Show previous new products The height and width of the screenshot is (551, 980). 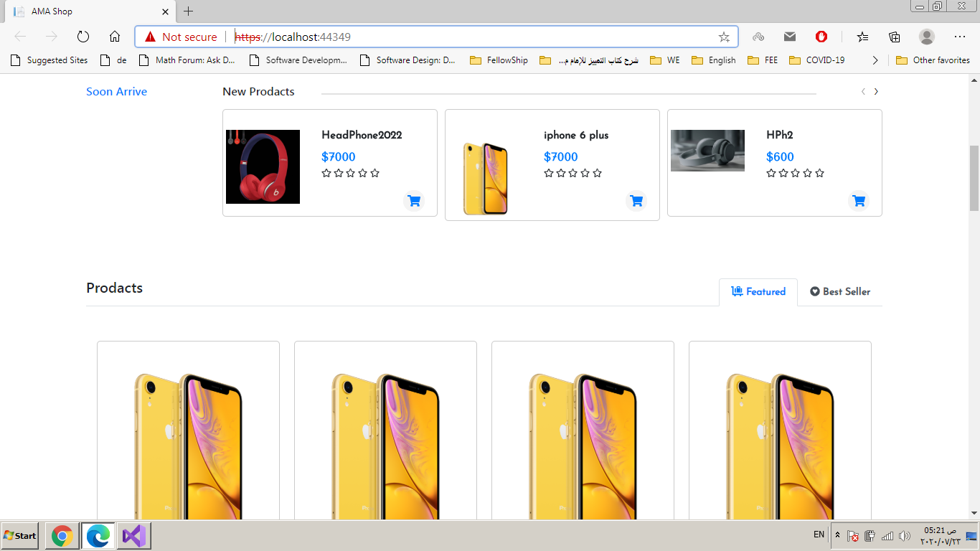pos(863,91)
